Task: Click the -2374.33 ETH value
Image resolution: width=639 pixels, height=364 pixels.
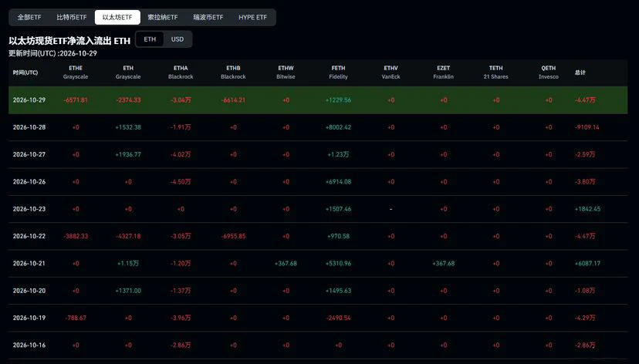Action: [x=128, y=100]
